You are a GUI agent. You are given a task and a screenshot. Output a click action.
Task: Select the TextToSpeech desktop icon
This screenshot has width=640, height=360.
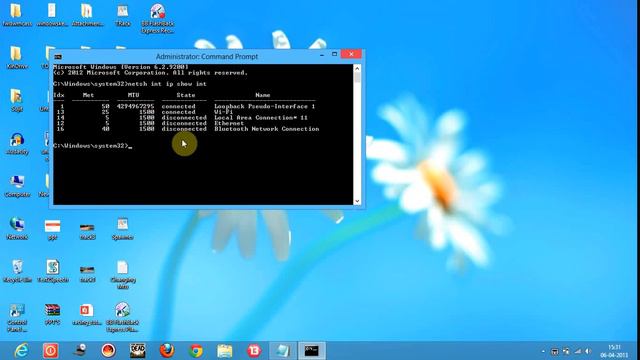pos(53,271)
